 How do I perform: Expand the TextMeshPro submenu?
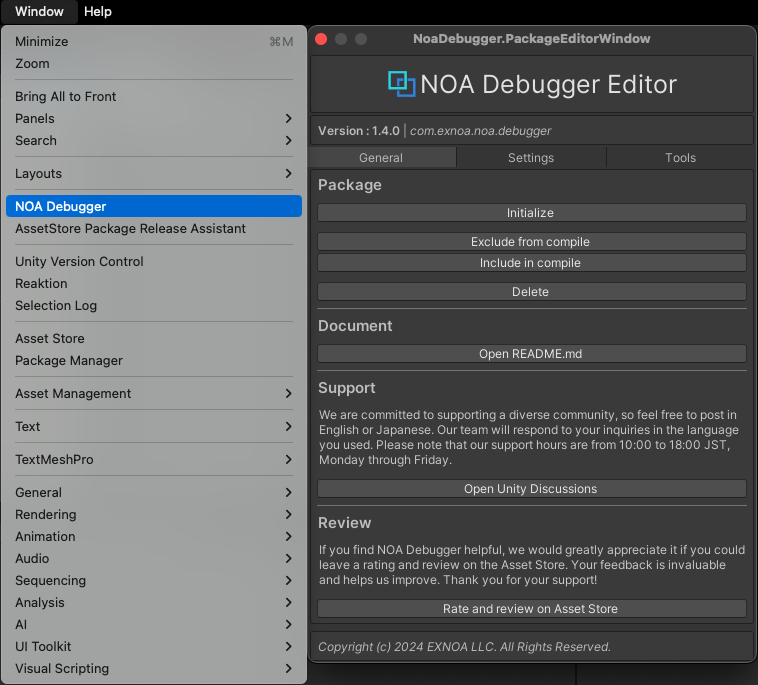[x=154, y=459]
